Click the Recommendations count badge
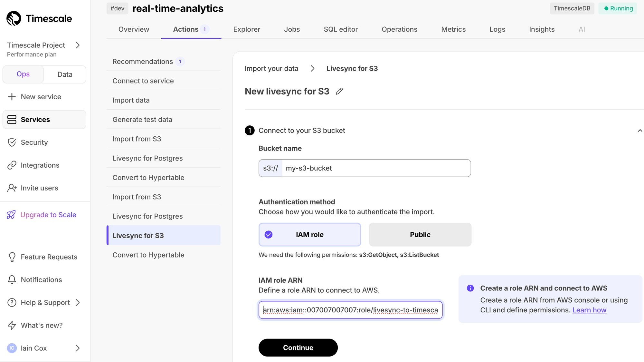 (180, 62)
